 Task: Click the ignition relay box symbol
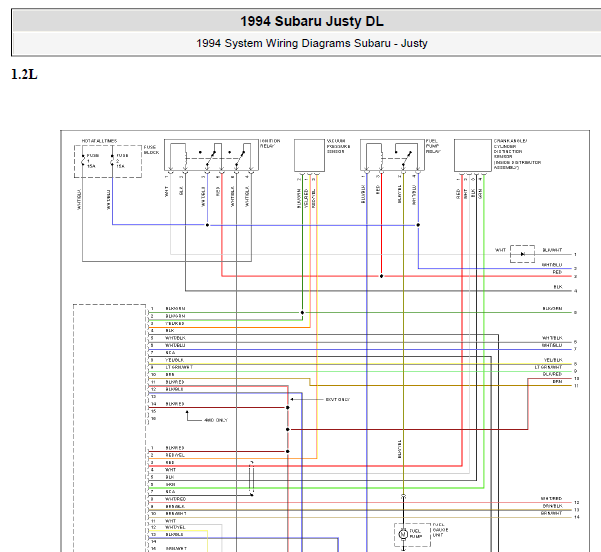coord(211,155)
